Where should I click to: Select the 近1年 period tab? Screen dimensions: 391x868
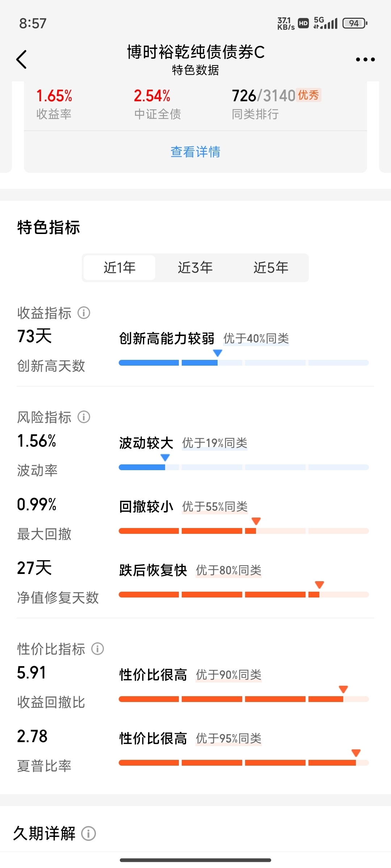pos(119,268)
